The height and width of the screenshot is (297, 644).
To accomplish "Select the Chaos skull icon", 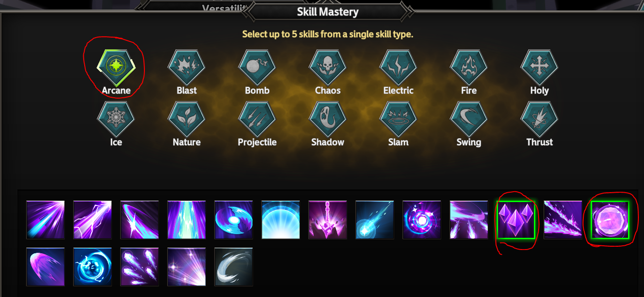I will click(327, 67).
